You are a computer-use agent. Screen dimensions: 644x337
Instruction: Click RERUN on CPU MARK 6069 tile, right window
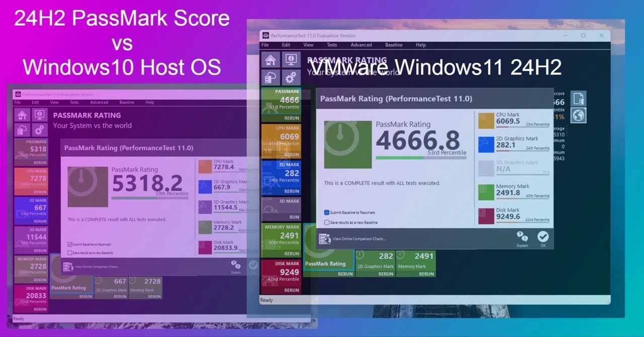tap(292, 154)
